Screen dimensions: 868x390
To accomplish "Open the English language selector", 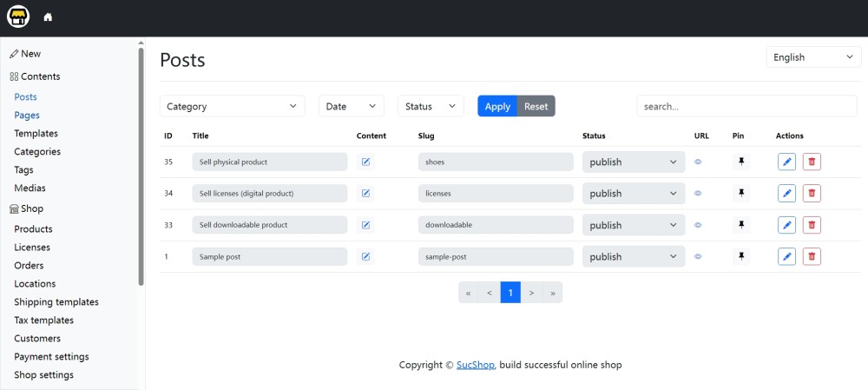I will pos(813,57).
